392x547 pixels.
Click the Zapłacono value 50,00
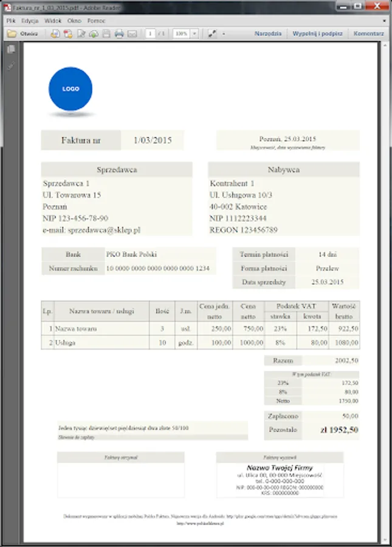click(350, 416)
